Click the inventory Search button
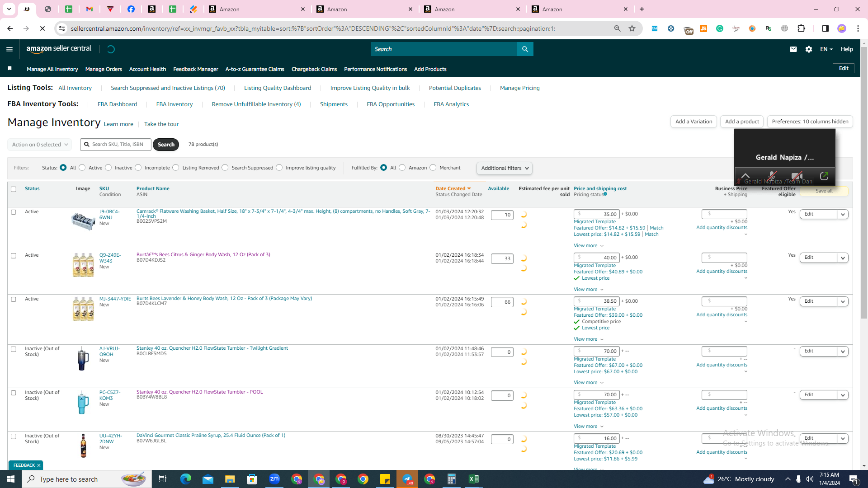 166,145
